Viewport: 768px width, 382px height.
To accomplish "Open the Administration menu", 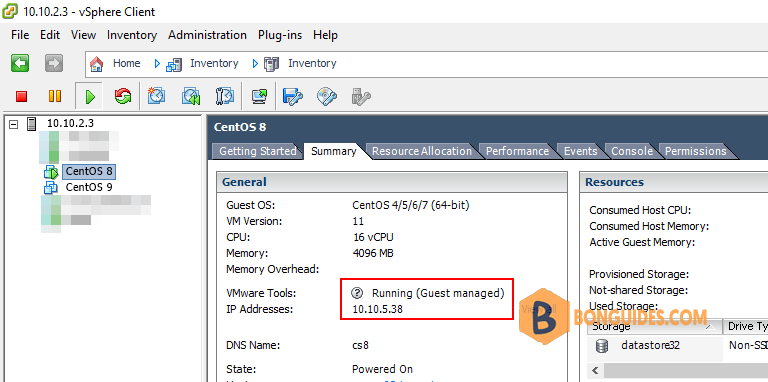I will (207, 35).
